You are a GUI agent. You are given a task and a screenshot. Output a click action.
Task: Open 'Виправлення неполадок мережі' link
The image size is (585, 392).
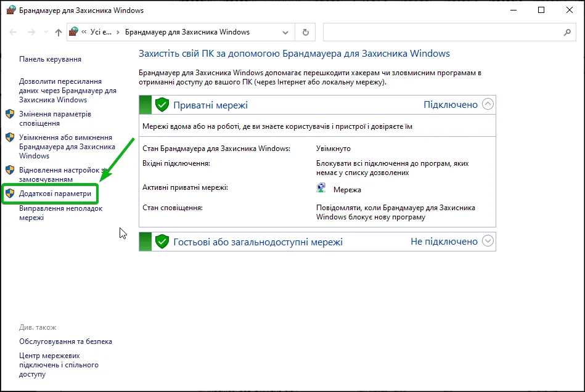(61, 213)
